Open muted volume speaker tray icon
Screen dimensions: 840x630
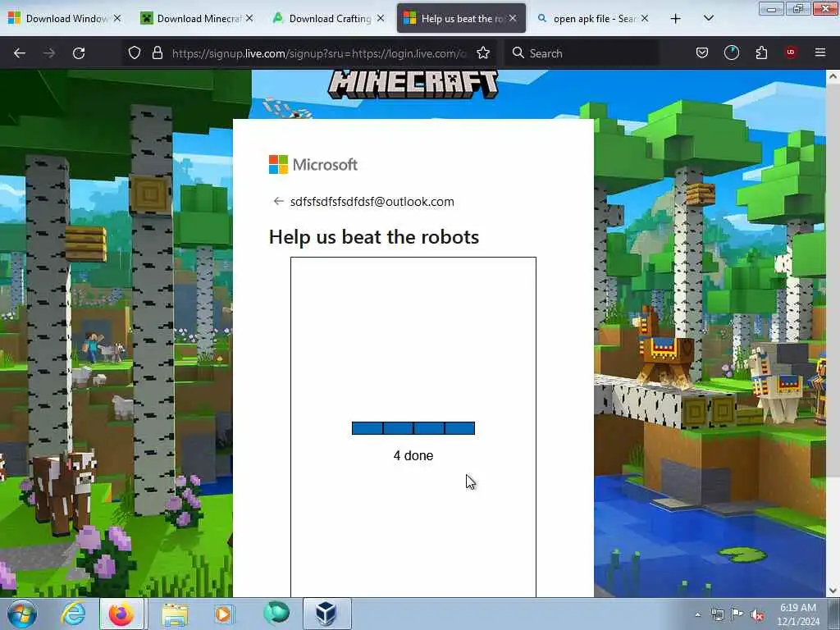(757, 615)
